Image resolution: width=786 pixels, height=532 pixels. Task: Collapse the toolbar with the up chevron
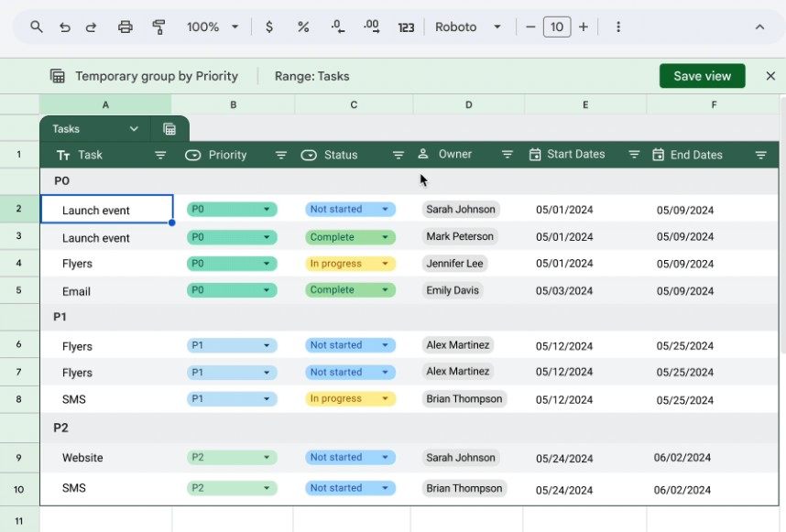tap(759, 27)
